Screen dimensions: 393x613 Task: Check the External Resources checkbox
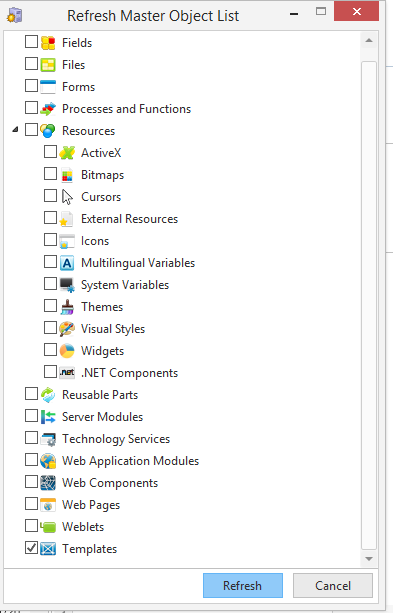(50, 217)
